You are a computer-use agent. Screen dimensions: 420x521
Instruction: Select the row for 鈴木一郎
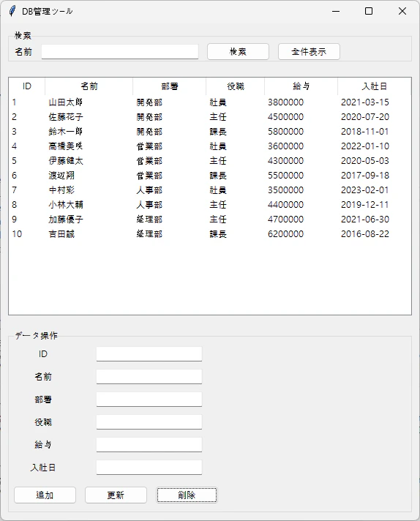(x=210, y=132)
